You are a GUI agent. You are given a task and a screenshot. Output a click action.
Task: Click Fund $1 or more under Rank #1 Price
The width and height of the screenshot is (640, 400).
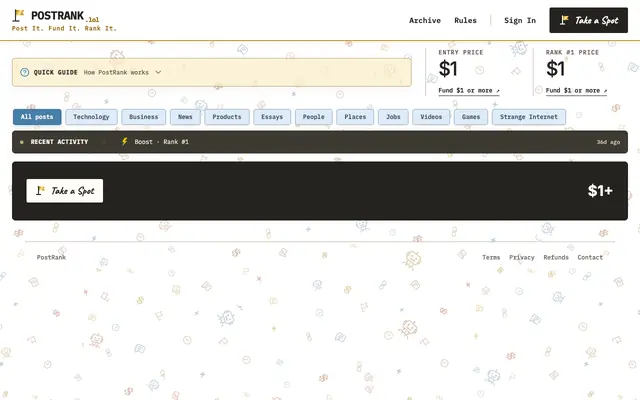[576, 91]
